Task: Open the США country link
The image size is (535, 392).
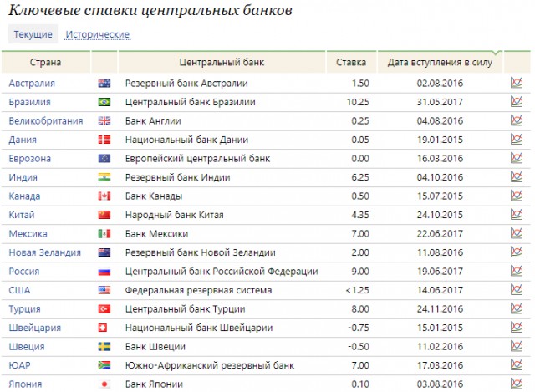Action: [x=19, y=290]
